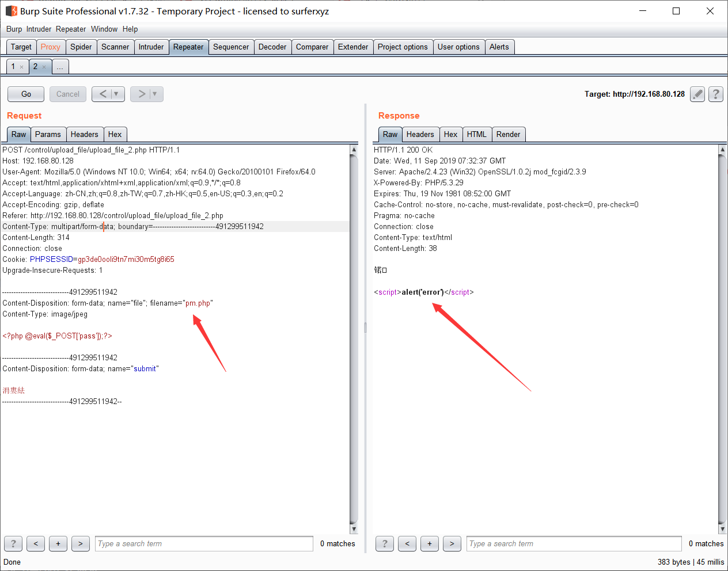Select response Headers view tab
This screenshot has width=728, height=571.
pyautogui.click(x=420, y=135)
